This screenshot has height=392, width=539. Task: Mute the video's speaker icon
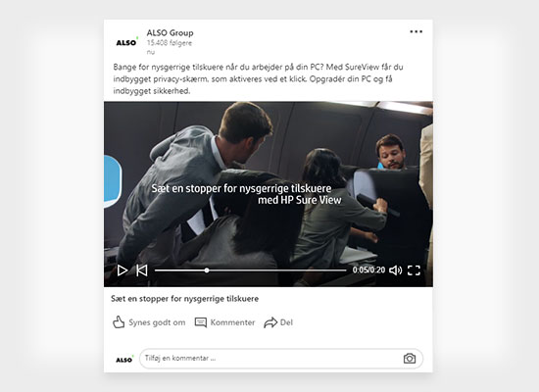click(x=396, y=270)
